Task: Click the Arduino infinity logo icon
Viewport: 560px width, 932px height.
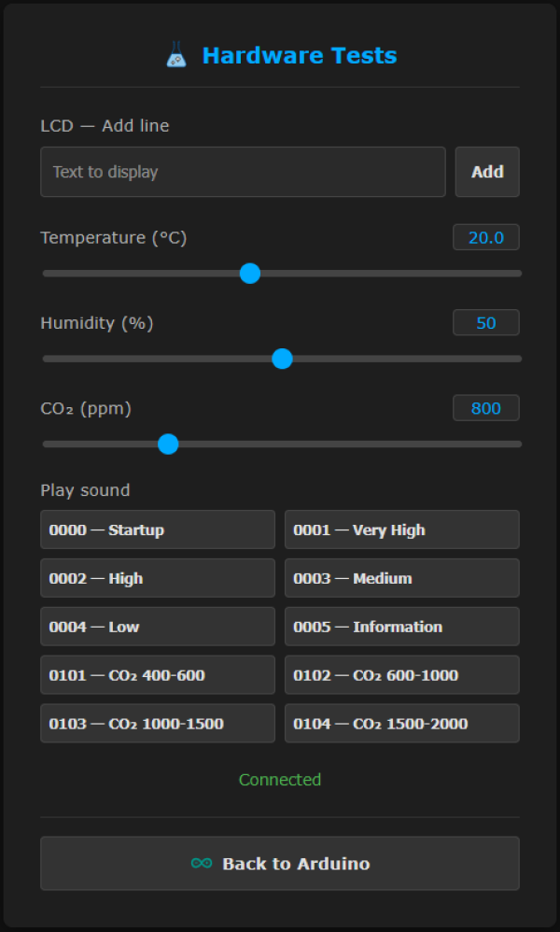Action: pos(201,864)
